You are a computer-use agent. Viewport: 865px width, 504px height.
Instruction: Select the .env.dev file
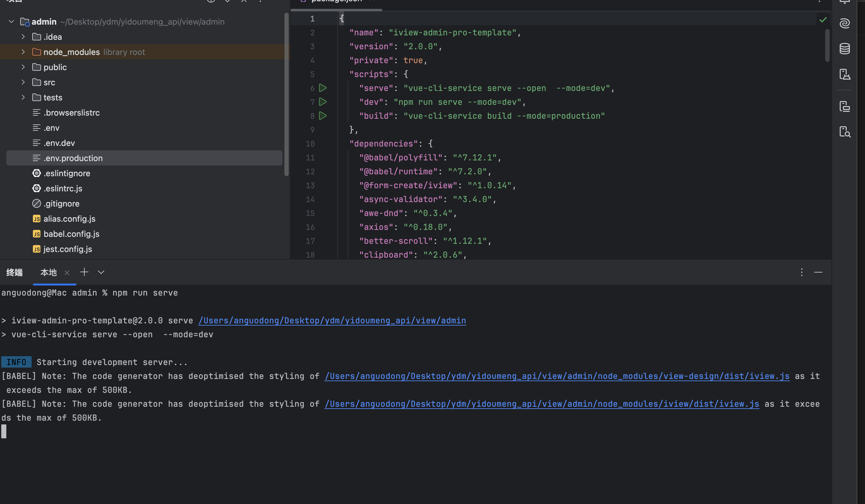click(59, 143)
